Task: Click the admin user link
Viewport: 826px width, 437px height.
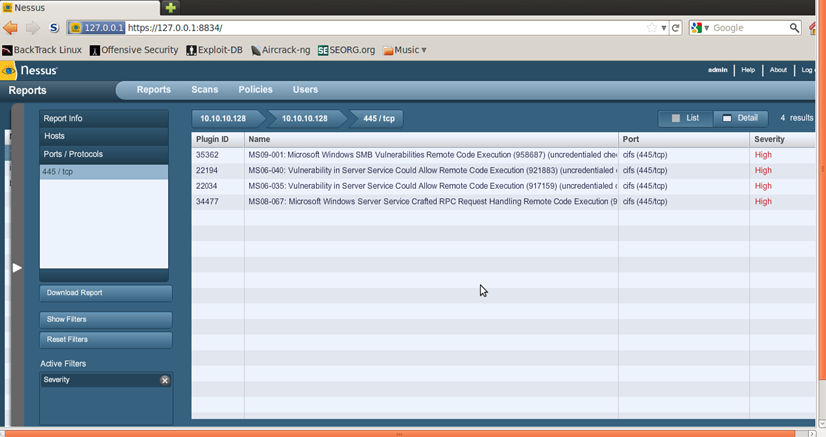Action: (x=717, y=69)
